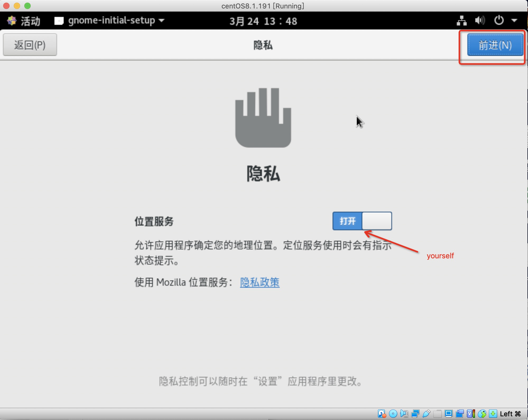Click the volume speaker icon in top bar
528x420 pixels.
[480, 21]
